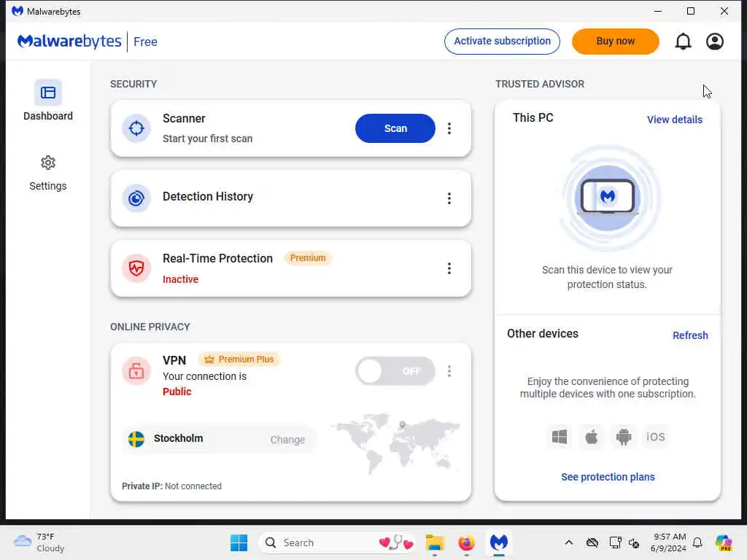Open Firefox from taskbar
This screenshot has width=747, height=560.
tap(466, 542)
